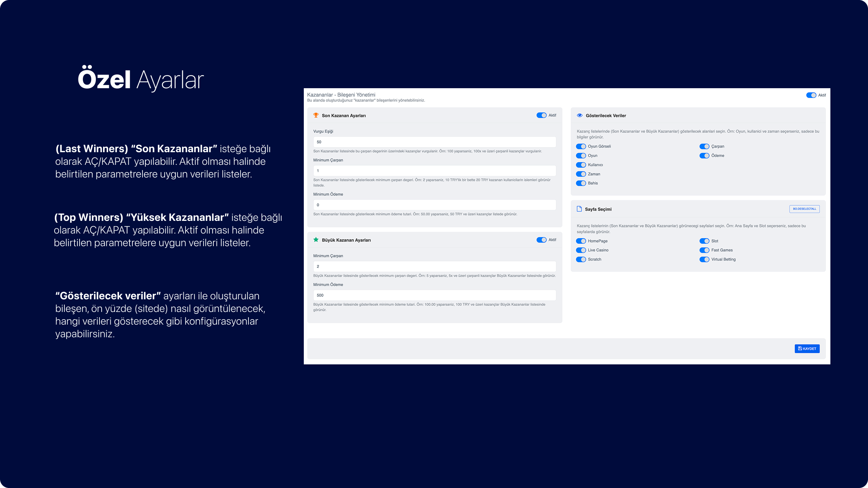This screenshot has height=488, width=868.
Task: Toggle the Ödeme data switch
Action: click(x=704, y=155)
